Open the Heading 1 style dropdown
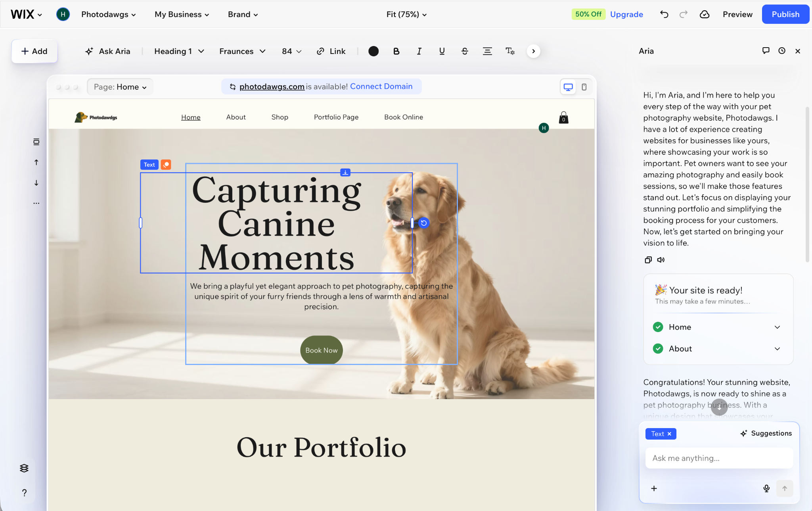 coord(179,51)
